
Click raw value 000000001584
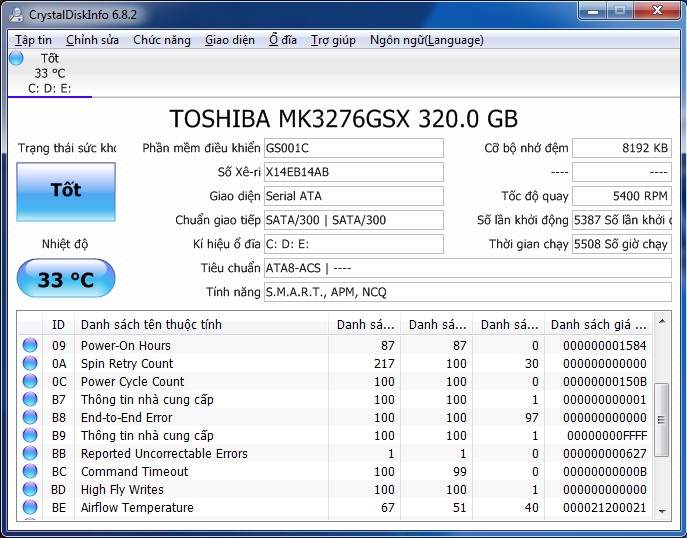pos(605,346)
